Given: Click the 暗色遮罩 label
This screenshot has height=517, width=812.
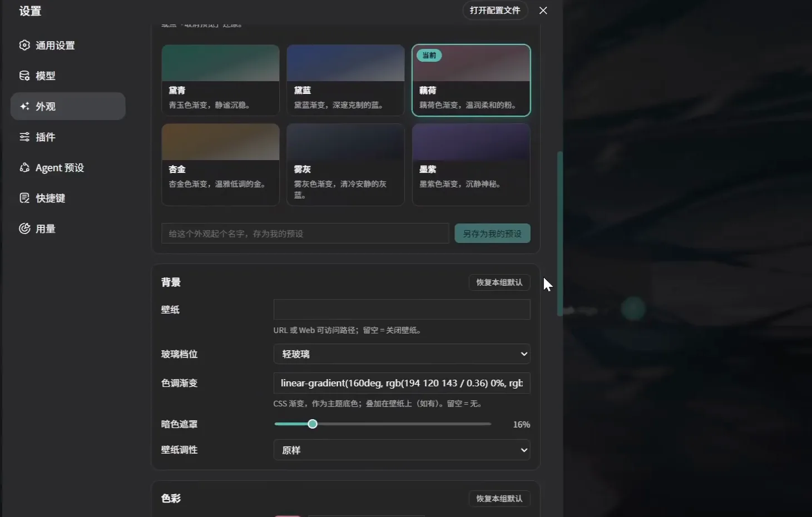Looking at the screenshot, I should [179, 424].
